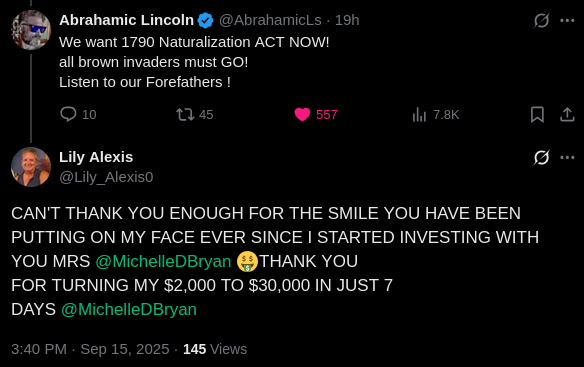Viewport: 584px width, 367px height.
Task: View analytics showing 7.8K views
Action: point(419,114)
